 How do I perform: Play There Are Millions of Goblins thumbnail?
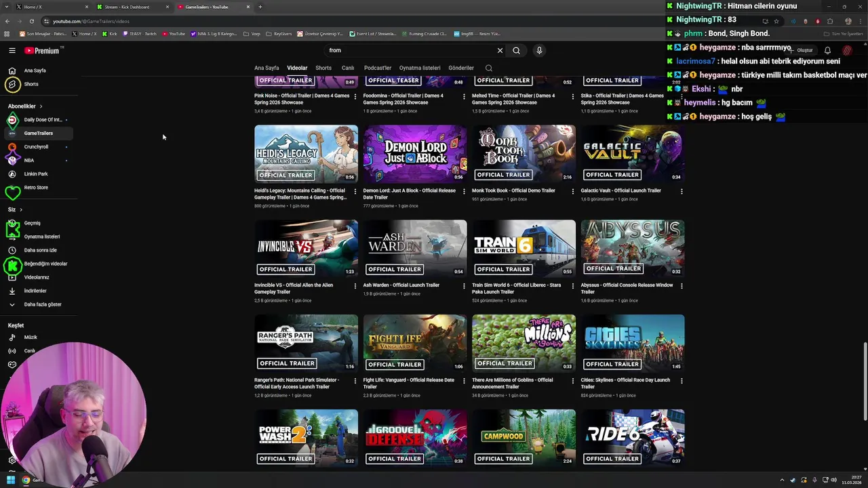pos(524,344)
